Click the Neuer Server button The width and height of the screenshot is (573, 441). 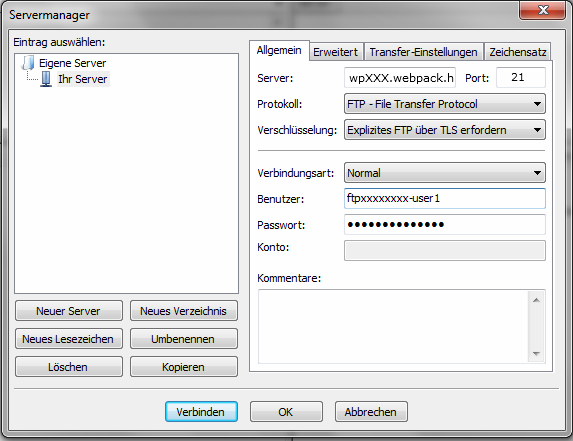(x=69, y=311)
